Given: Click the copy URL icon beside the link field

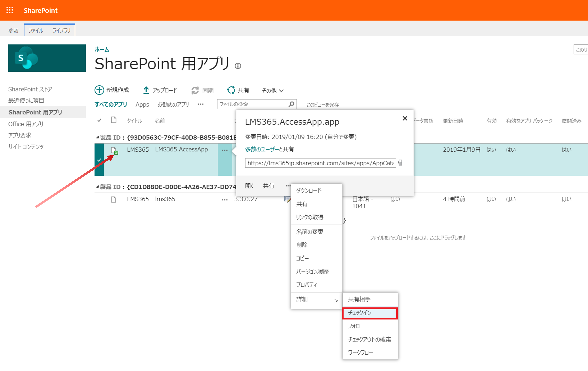Looking at the screenshot, I should click(400, 163).
